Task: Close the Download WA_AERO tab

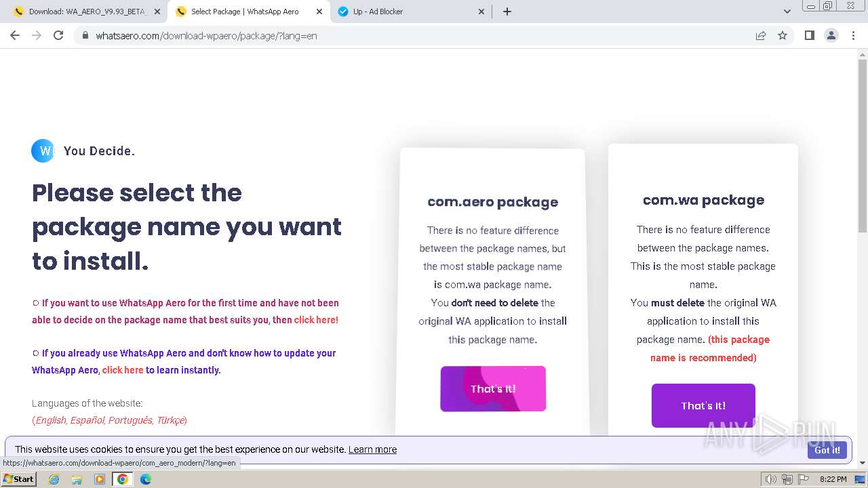Action: [x=157, y=12]
